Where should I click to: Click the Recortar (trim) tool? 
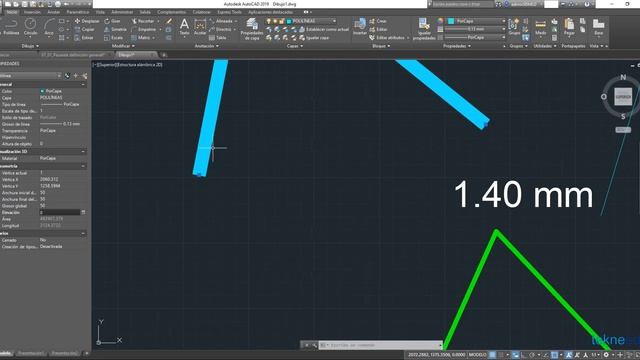click(x=143, y=21)
